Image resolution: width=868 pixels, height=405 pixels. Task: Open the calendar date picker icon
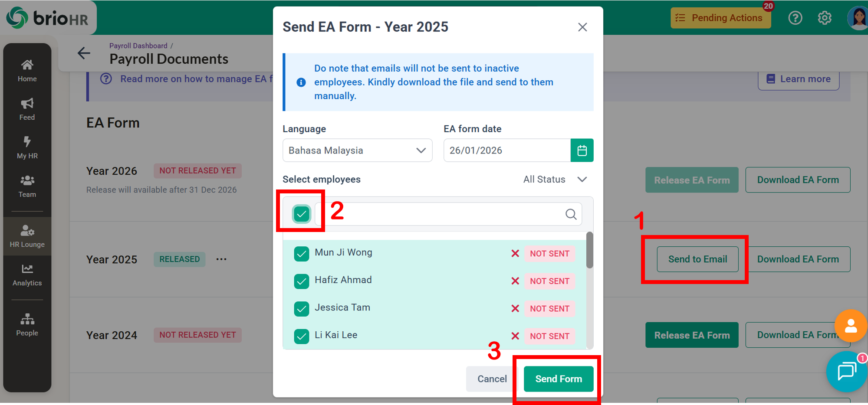582,150
